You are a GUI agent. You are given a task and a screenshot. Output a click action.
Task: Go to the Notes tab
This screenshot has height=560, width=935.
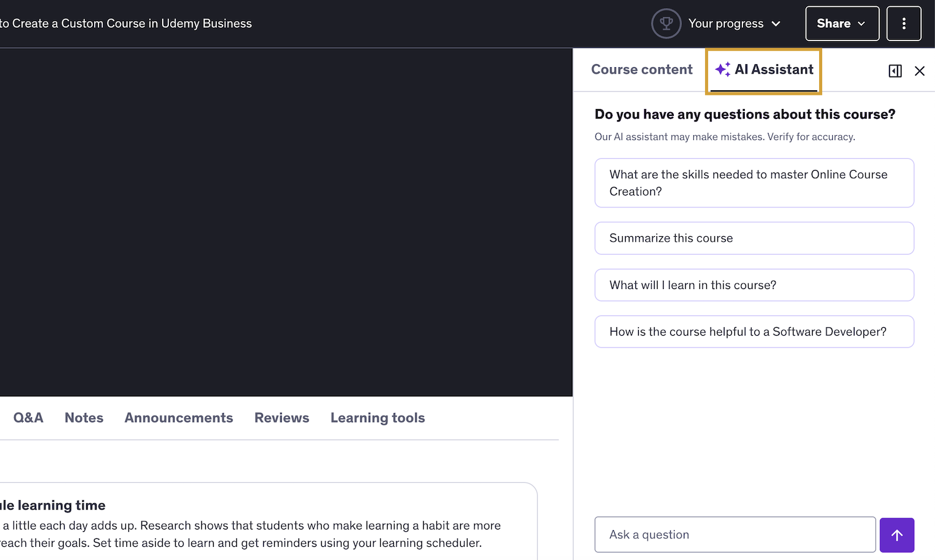click(x=84, y=418)
